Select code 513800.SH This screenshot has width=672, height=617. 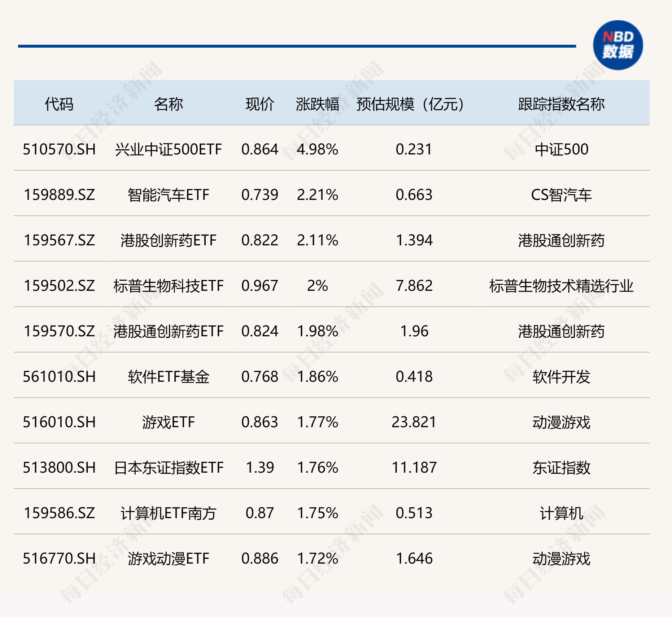pos(59,468)
